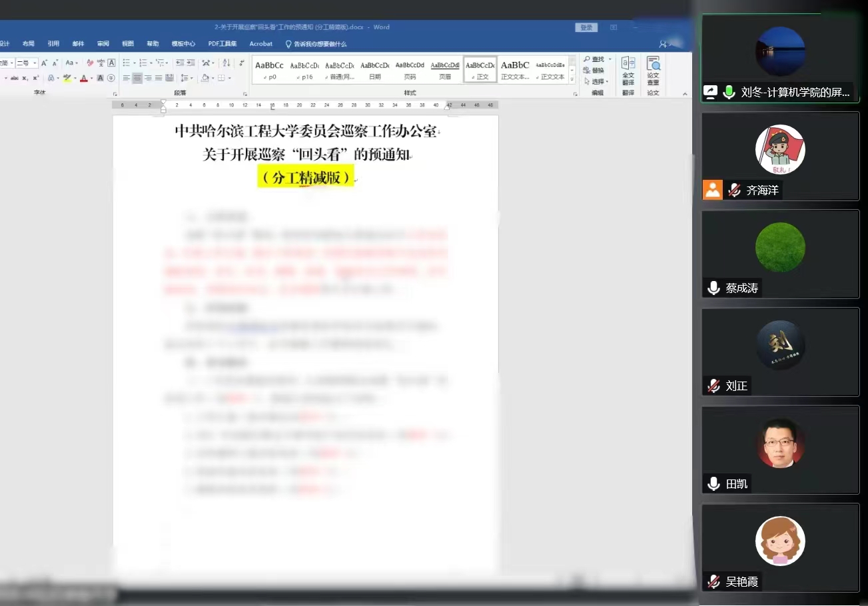Open the 审阅 review tab
The height and width of the screenshot is (606, 868).
(103, 44)
